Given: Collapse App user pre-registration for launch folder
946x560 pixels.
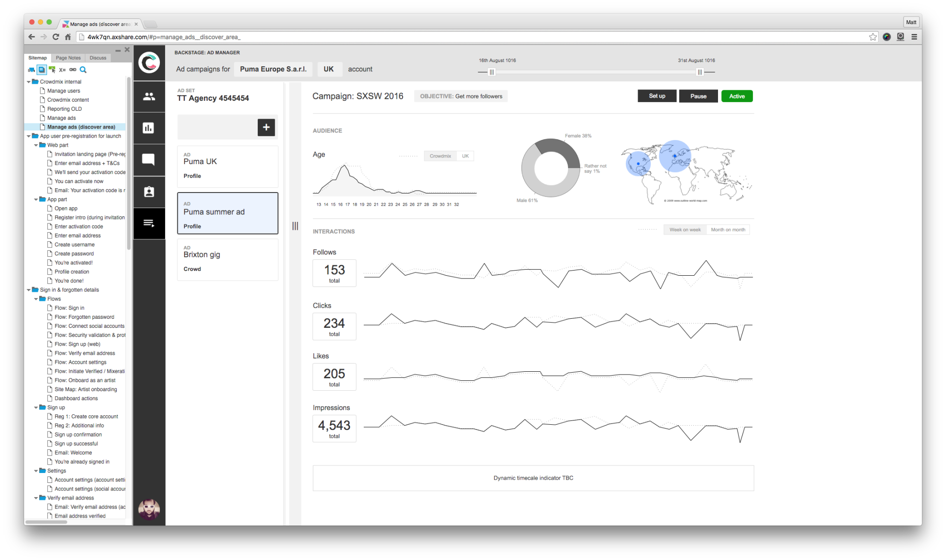Looking at the screenshot, I should click(29, 136).
